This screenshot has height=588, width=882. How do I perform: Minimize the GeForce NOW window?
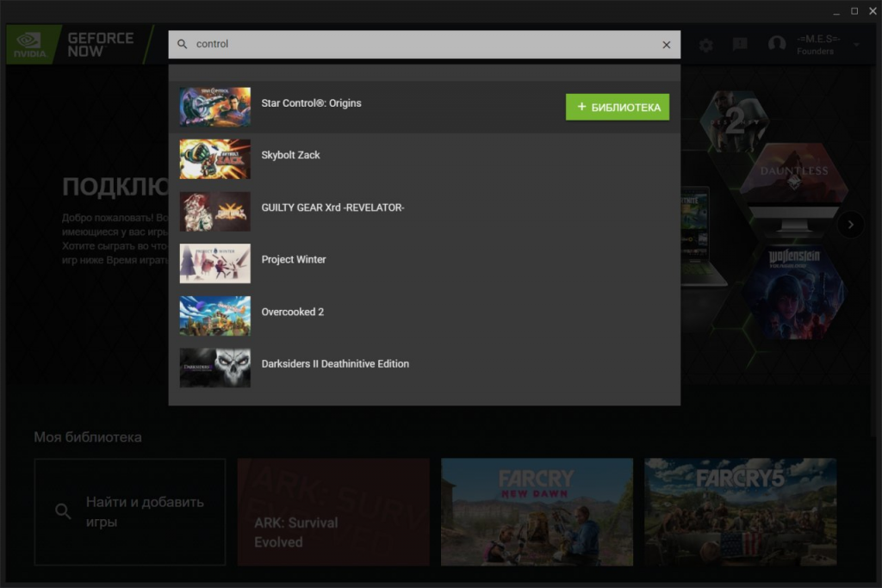[x=836, y=11]
